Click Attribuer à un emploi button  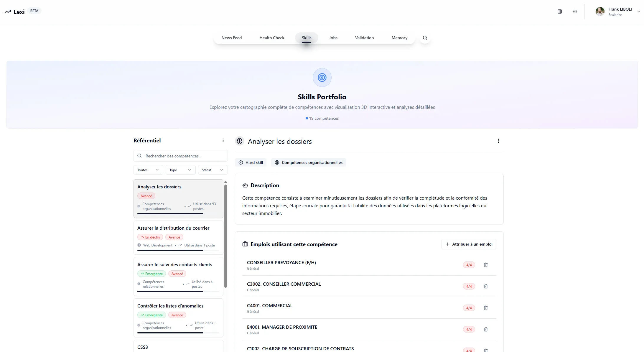click(469, 244)
